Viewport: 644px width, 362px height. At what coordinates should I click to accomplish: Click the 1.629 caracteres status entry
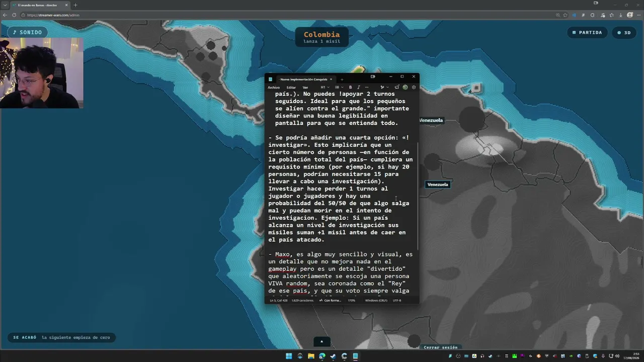tap(302, 300)
